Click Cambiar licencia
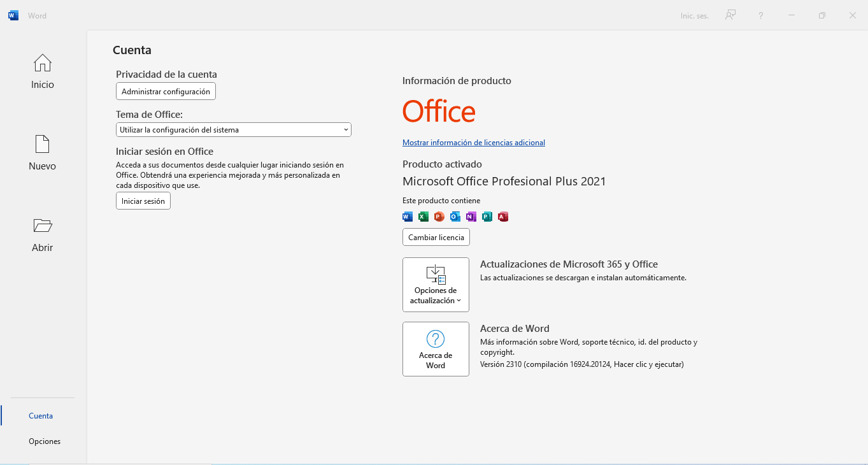 (436, 237)
